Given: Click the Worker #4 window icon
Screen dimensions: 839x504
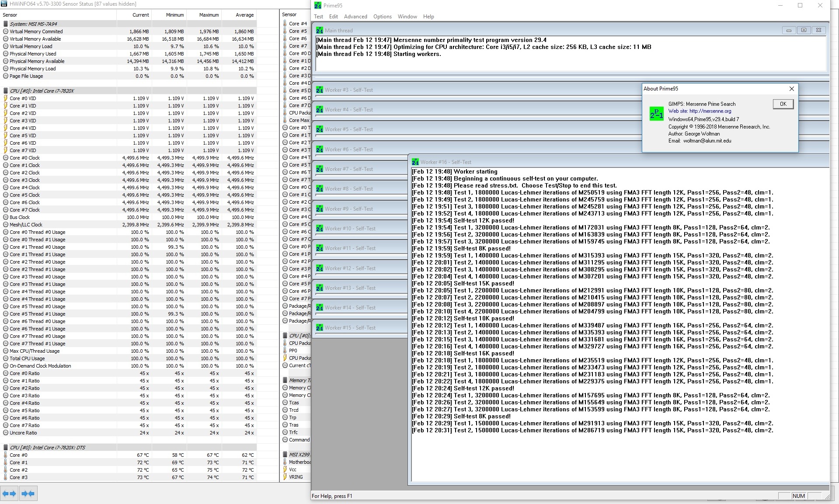Looking at the screenshot, I should point(320,110).
